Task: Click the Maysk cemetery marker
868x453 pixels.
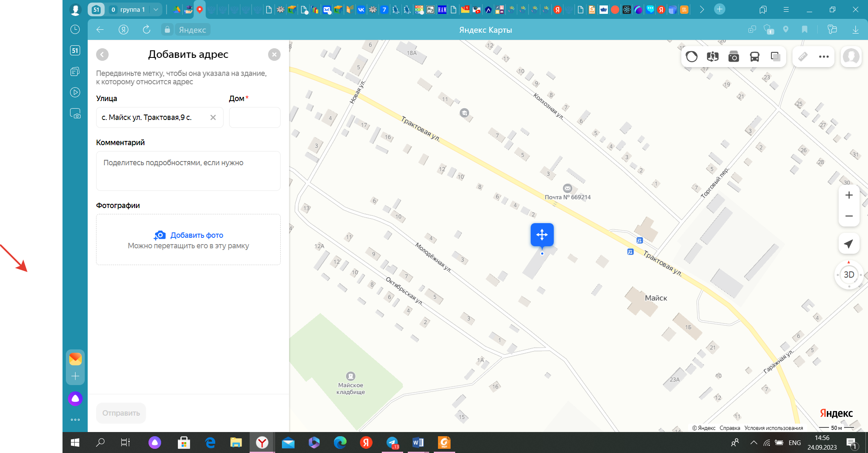Action: 351,376
